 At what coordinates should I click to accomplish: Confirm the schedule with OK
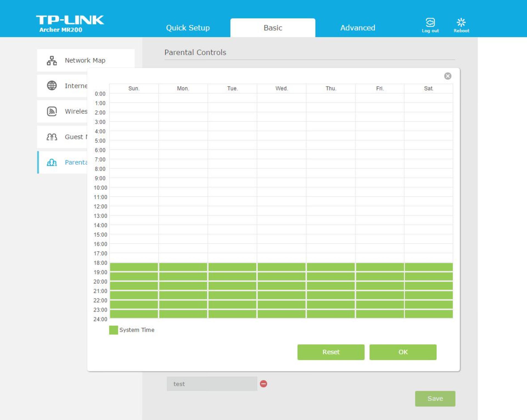click(x=403, y=352)
